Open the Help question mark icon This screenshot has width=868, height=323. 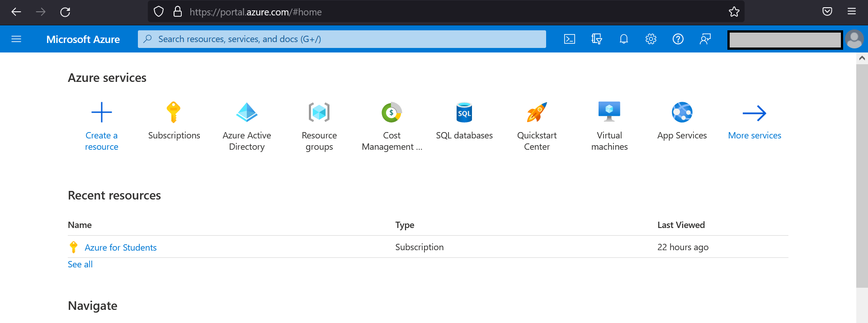tap(678, 39)
